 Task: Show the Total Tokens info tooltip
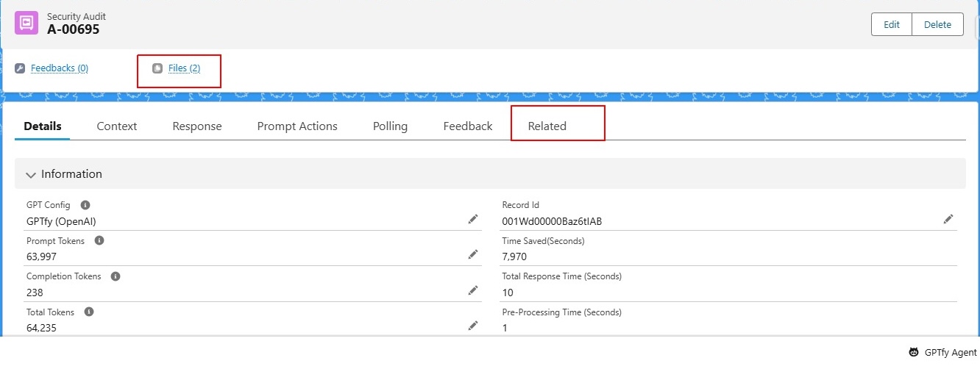[89, 312]
